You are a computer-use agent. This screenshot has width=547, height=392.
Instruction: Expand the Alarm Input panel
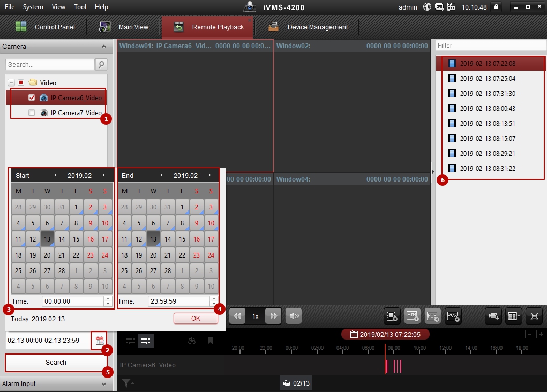click(x=104, y=384)
